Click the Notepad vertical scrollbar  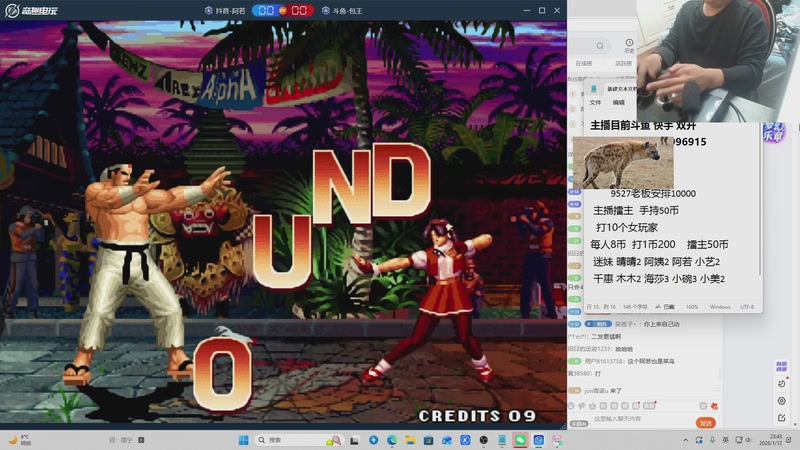760,202
